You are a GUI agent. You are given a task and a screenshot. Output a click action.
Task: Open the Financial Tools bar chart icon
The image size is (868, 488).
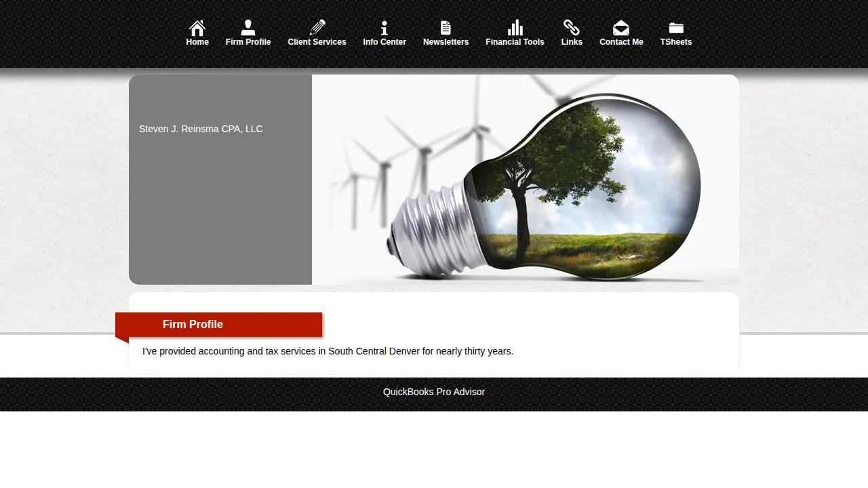pos(515,28)
